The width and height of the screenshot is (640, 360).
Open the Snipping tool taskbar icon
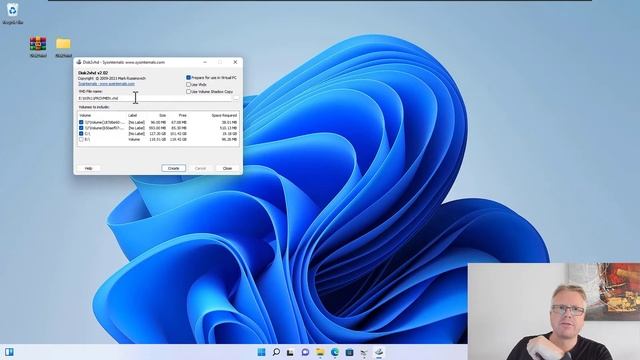tap(364, 352)
